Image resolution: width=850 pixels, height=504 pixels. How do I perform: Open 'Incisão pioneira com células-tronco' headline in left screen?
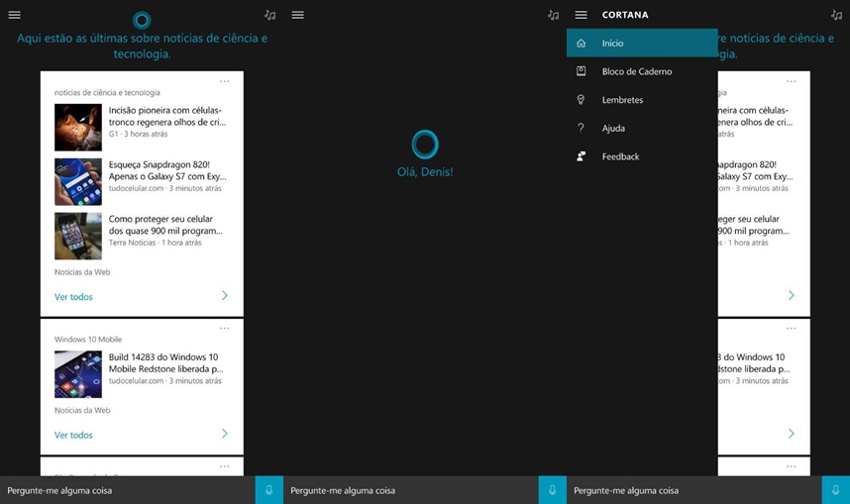click(167, 116)
